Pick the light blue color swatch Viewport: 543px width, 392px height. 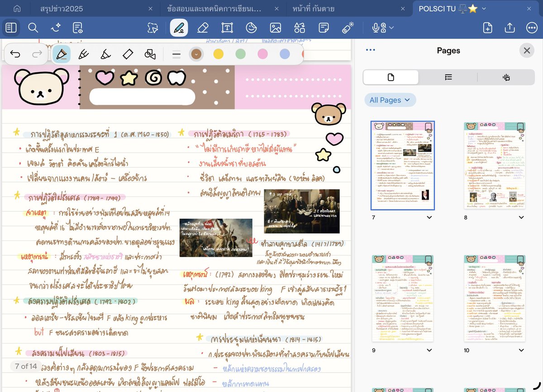(x=285, y=54)
